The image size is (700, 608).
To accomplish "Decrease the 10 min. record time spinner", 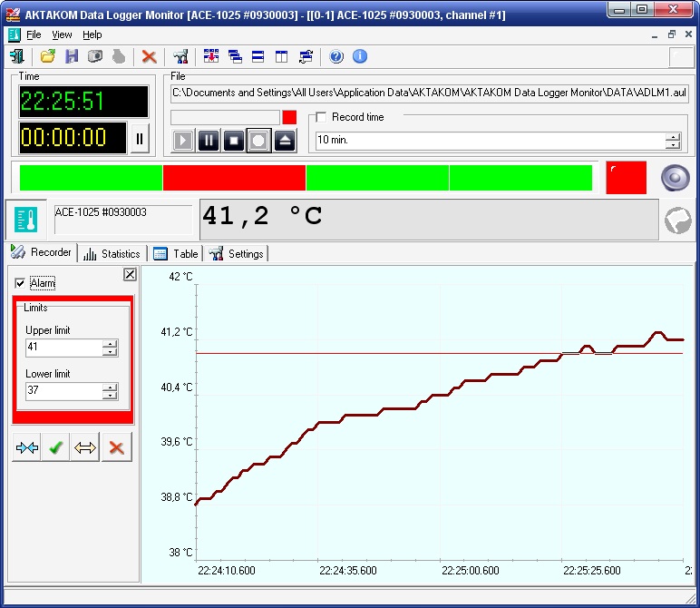I will click(x=673, y=145).
